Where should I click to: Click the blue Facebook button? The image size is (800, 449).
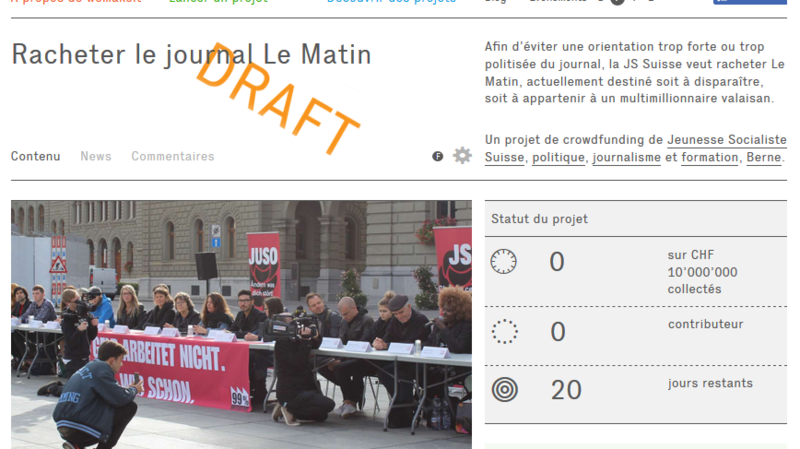click(x=750, y=2)
